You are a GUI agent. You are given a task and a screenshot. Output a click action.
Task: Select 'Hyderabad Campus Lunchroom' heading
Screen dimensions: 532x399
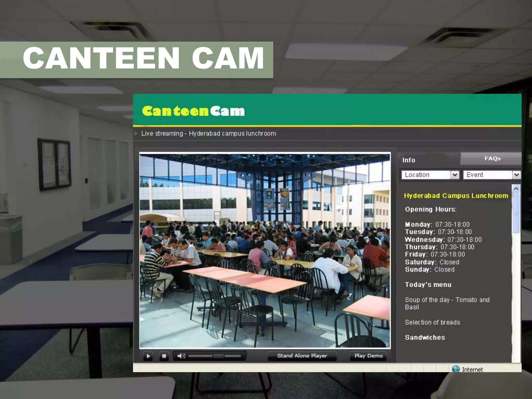coord(456,196)
